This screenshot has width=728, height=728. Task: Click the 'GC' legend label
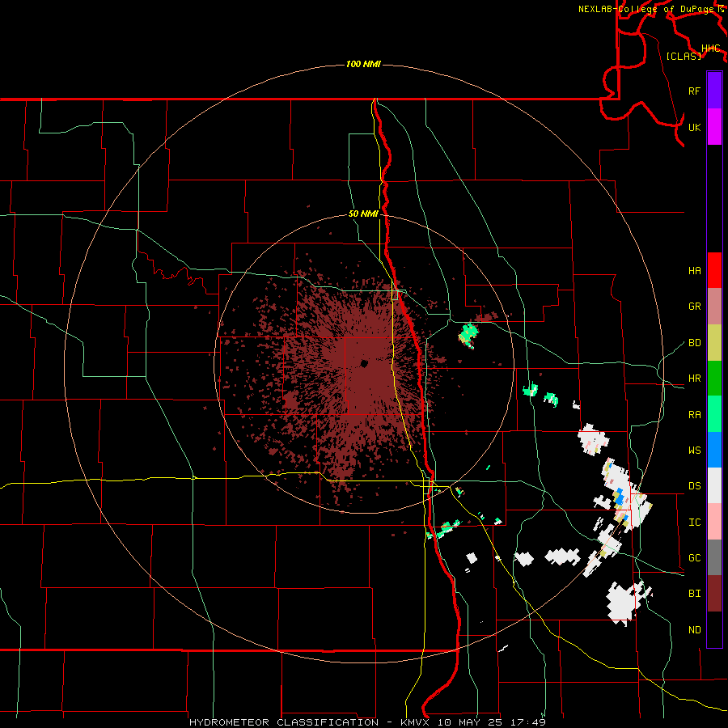tap(694, 558)
